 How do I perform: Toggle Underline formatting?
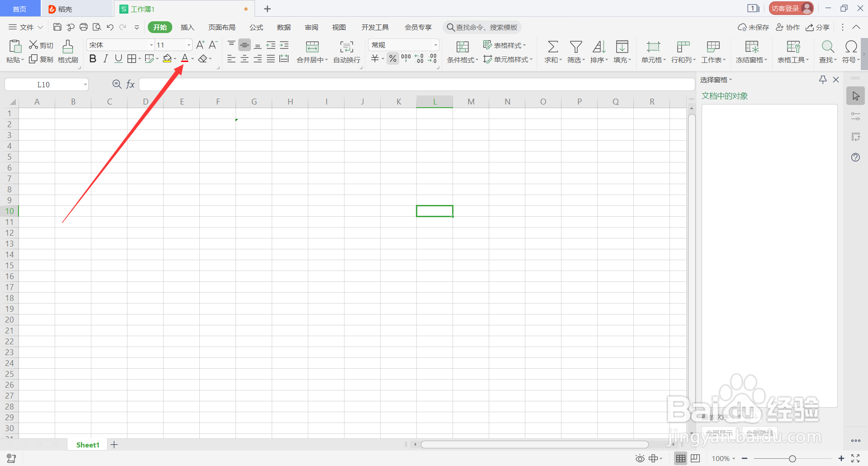[118, 58]
